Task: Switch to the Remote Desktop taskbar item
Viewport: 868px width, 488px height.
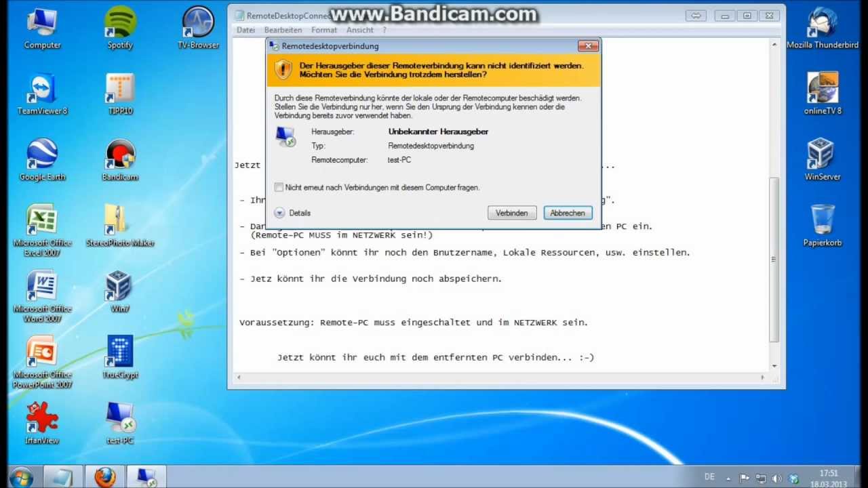Action: click(x=146, y=476)
